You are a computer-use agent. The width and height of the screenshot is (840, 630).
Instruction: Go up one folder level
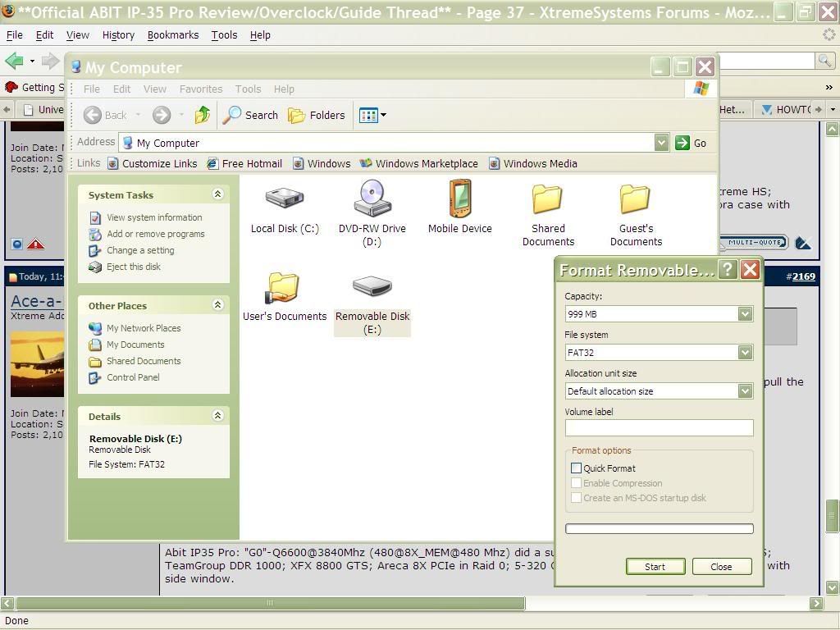coord(203,115)
